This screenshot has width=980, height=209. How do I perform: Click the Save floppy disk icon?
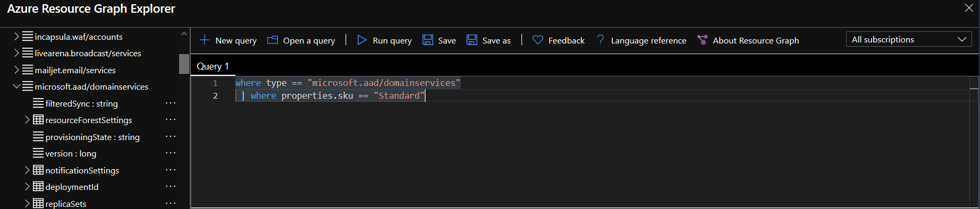pyautogui.click(x=428, y=40)
